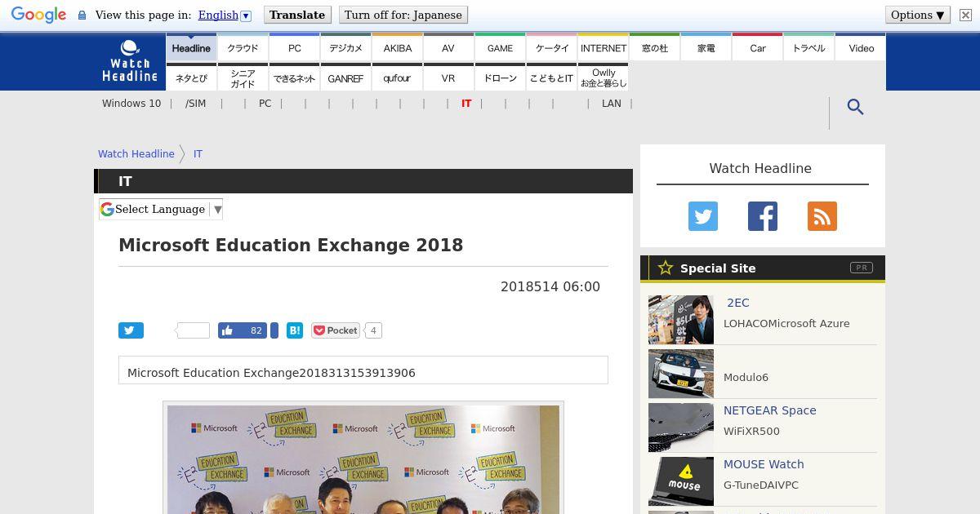Select the Car tab
This screenshot has width=980, height=514.
pos(757,48)
